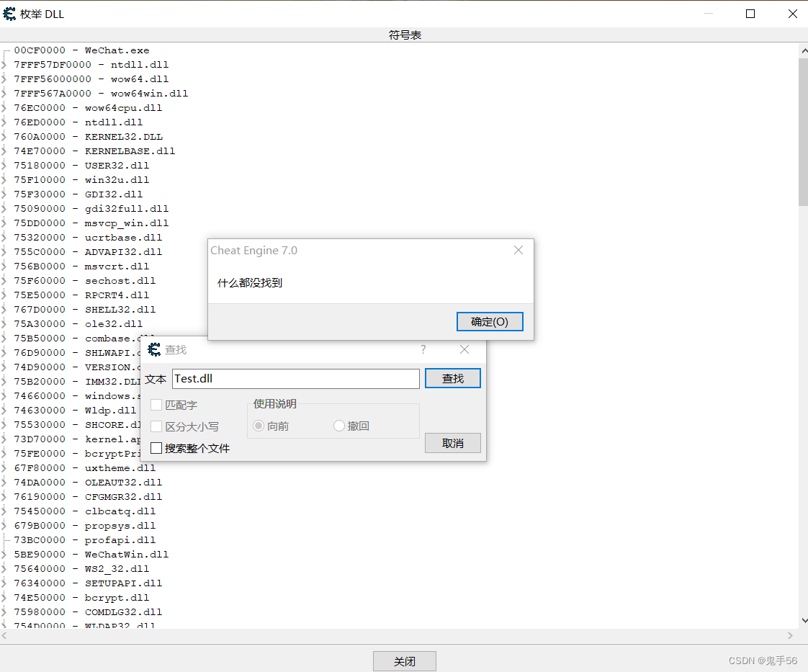Select the CFGMGR32.dll row
The image size is (808, 672).
click(x=88, y=497)
